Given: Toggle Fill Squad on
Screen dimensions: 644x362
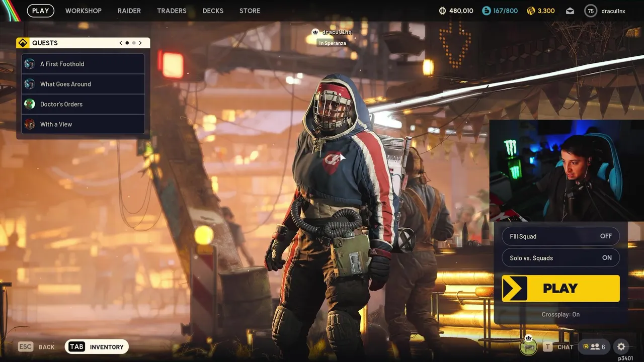Looking at the screenshot, I should tap(560, 236).
